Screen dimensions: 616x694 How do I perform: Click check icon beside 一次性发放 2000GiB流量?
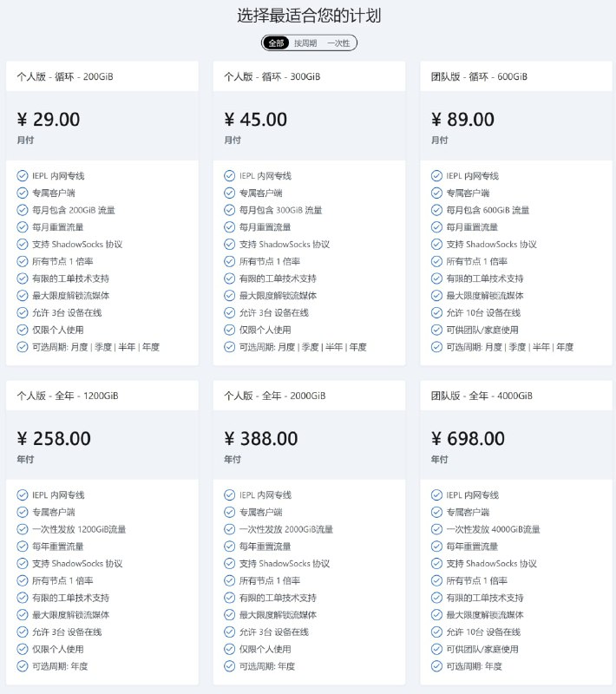(229, 529)
